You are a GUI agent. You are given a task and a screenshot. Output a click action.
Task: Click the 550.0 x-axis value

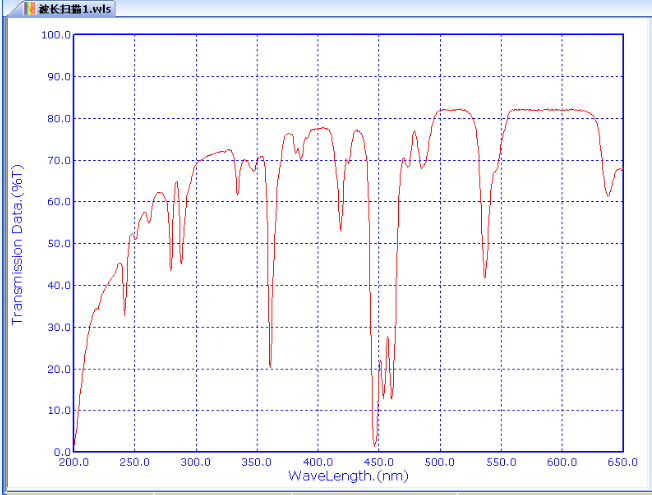pos(501,462)
